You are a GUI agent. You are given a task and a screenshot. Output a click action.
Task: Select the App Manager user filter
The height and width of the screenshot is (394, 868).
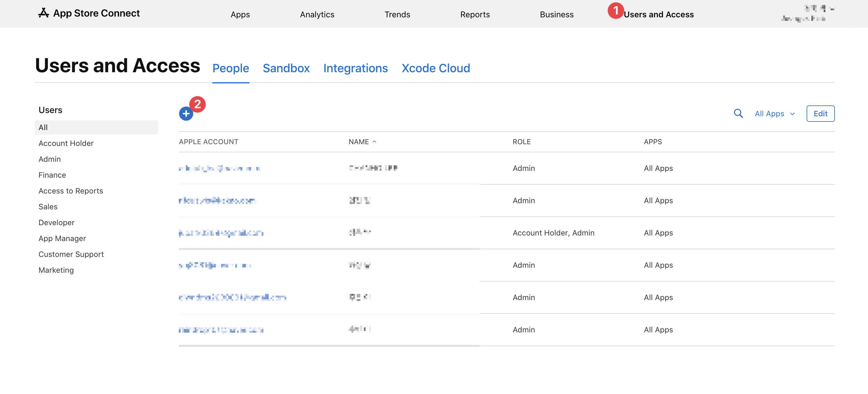[62, 238]
